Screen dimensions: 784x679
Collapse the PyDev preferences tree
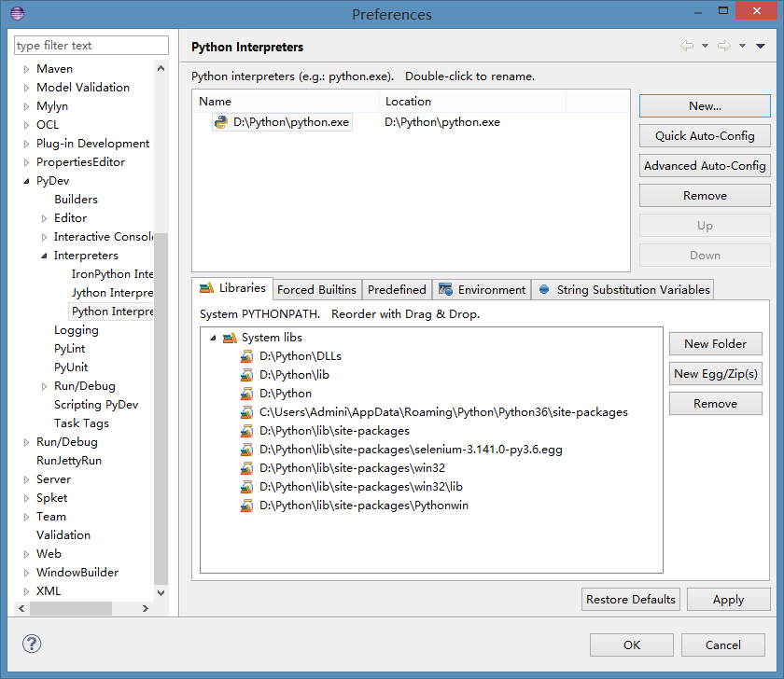pos(25,180)
